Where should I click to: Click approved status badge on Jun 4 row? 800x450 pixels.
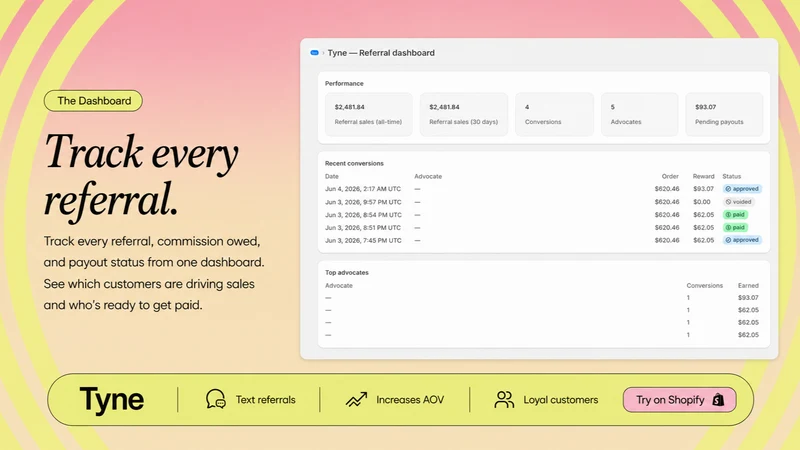tap(742, 189)
